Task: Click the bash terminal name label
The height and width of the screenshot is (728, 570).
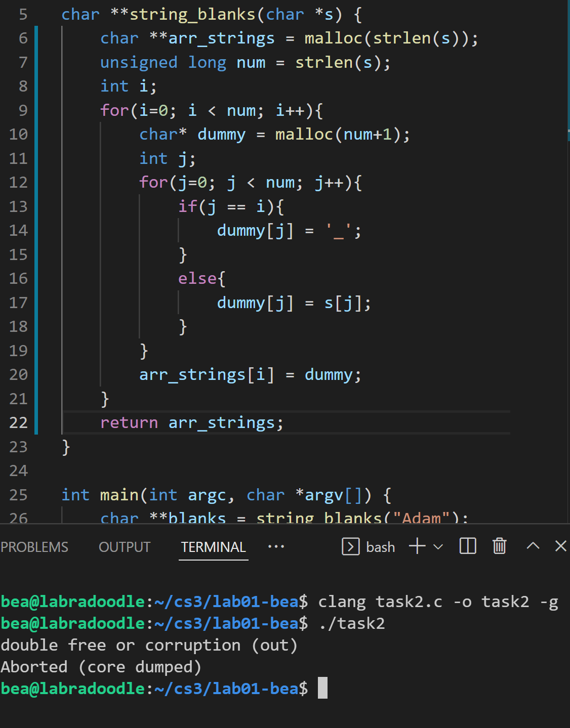Action: [380, 547]
